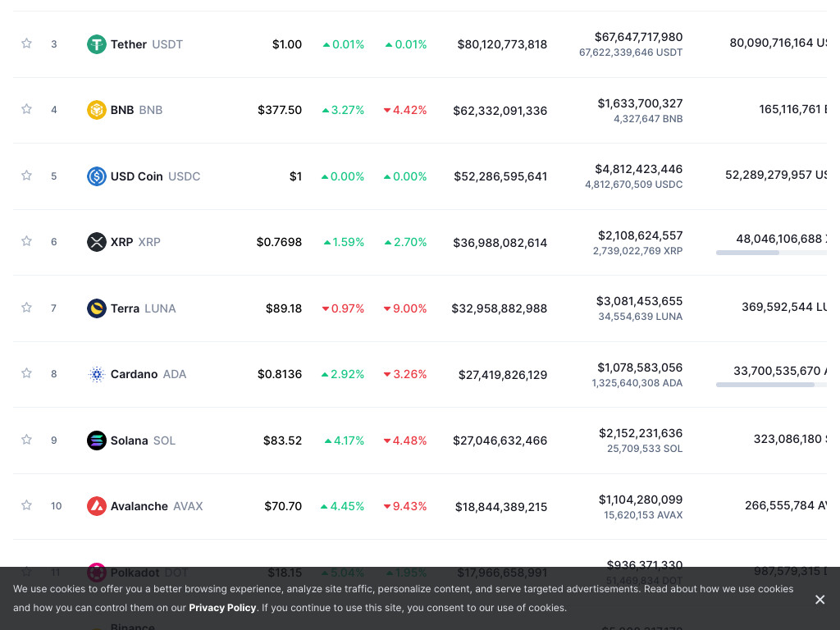Add Tether to watchlist with star
This screenshot has height=630, width=840.
click(26, 43)
